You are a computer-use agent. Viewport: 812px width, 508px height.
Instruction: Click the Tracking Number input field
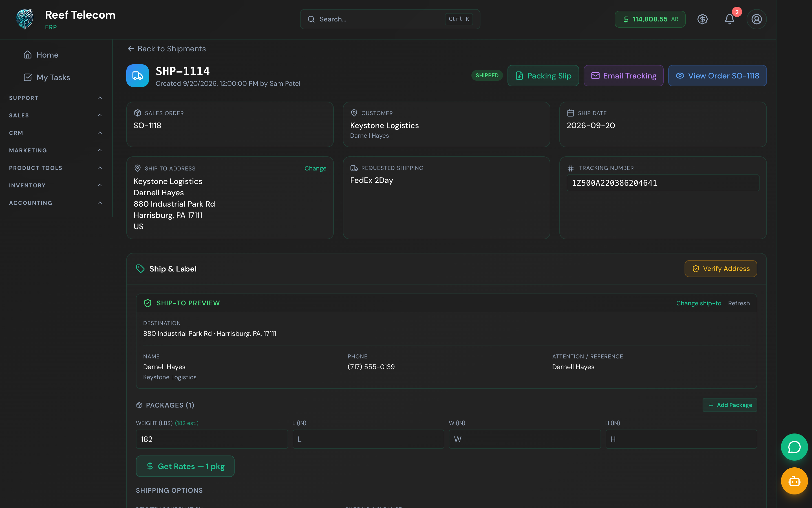click(663, 183)
